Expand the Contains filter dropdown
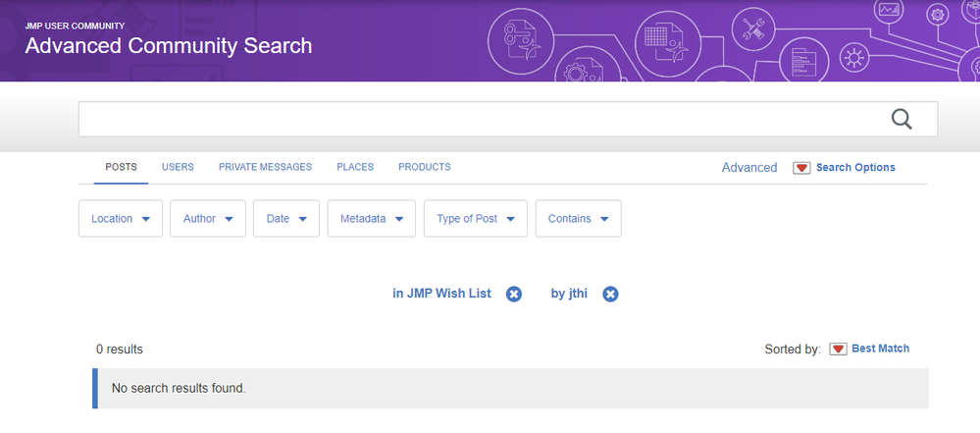The image size is (980, 433). coord(578,218)
